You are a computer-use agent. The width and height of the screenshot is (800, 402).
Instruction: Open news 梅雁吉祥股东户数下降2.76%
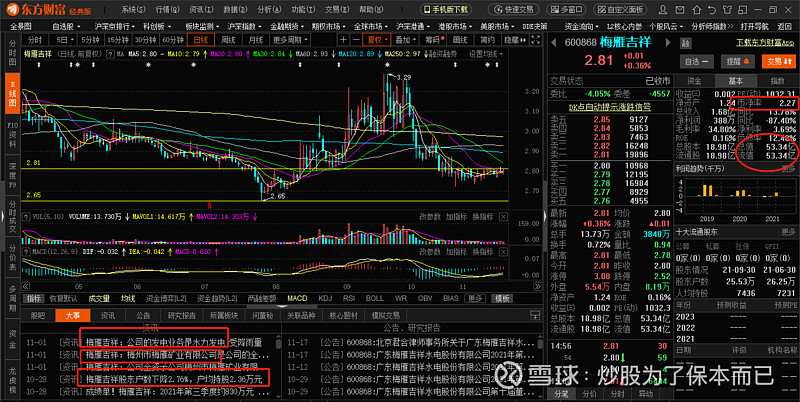(173, 379)
